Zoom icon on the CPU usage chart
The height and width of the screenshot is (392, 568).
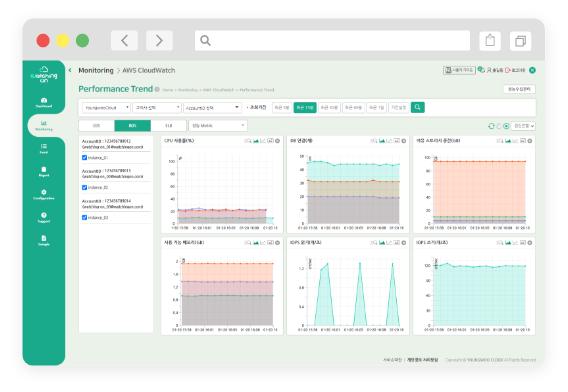pyautogui.click(x=248, y=141)
